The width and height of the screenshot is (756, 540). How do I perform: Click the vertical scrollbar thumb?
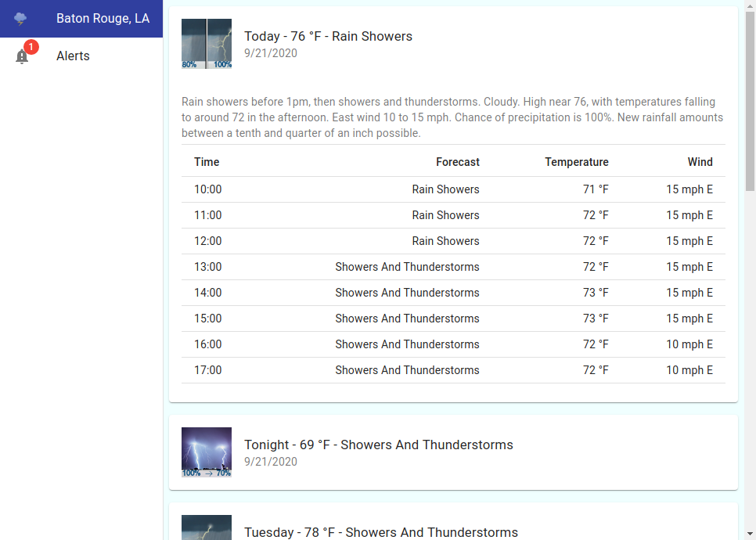pyautogui.click(x=751, y=101)
